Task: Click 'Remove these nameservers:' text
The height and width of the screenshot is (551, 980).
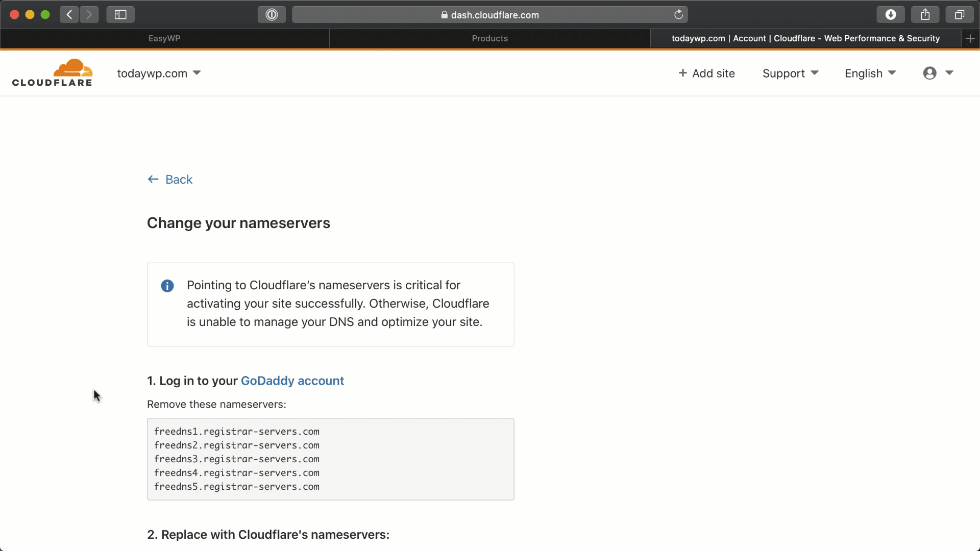Action: click(x=216, y=405)
